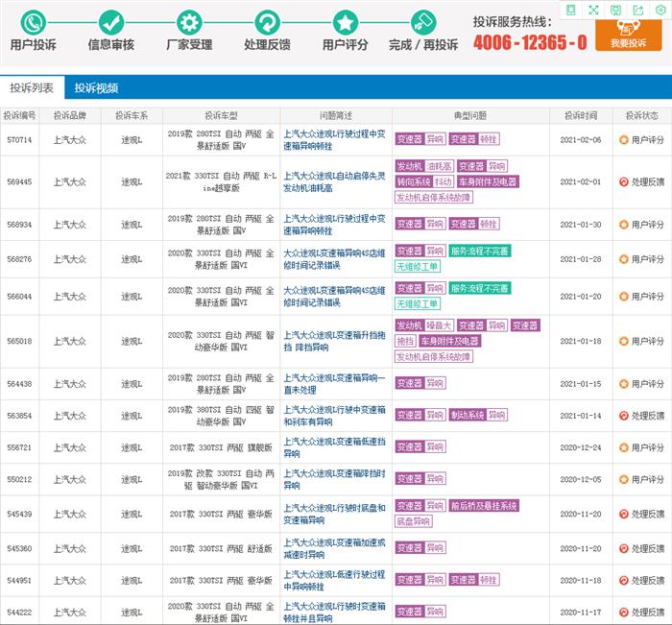Click 处理反馈 status icon for complaint 545360
This screenshot has height=625, width=672.
click(624, 548)
